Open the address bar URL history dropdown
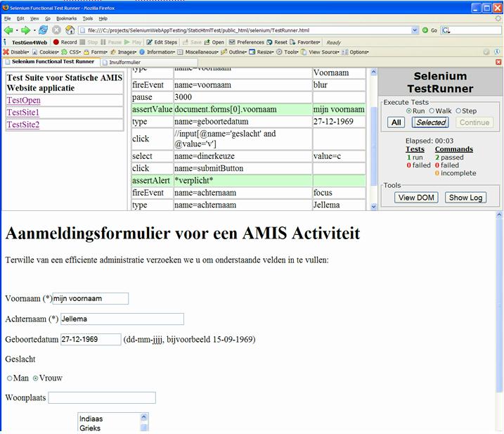 tap(415, 30)
